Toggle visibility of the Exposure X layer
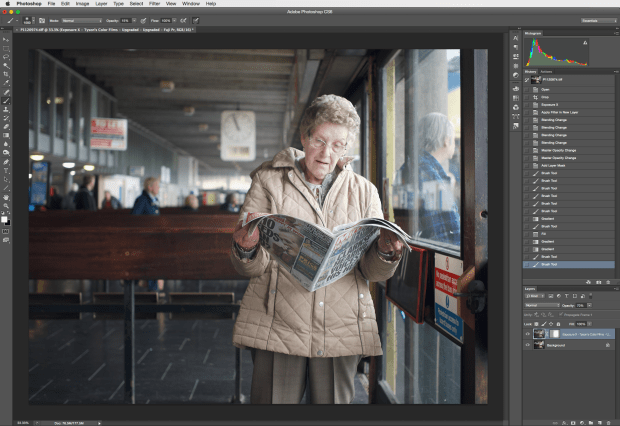 tap(528, 333)
